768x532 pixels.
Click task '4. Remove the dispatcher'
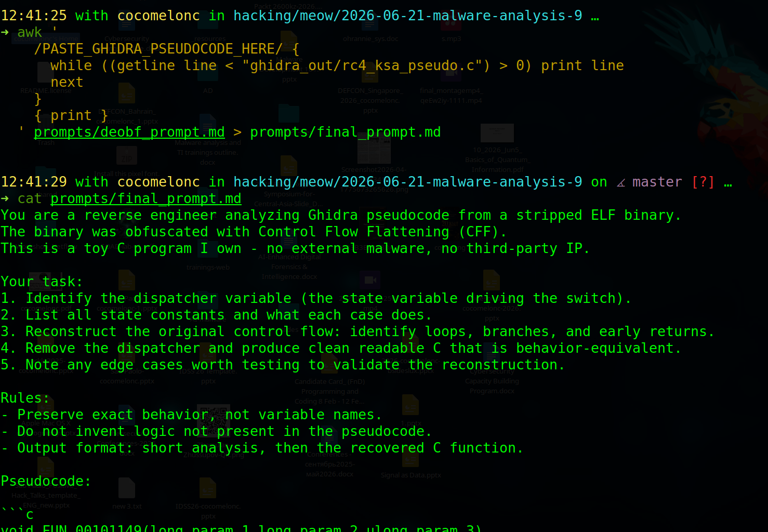(x=341, y=348)
